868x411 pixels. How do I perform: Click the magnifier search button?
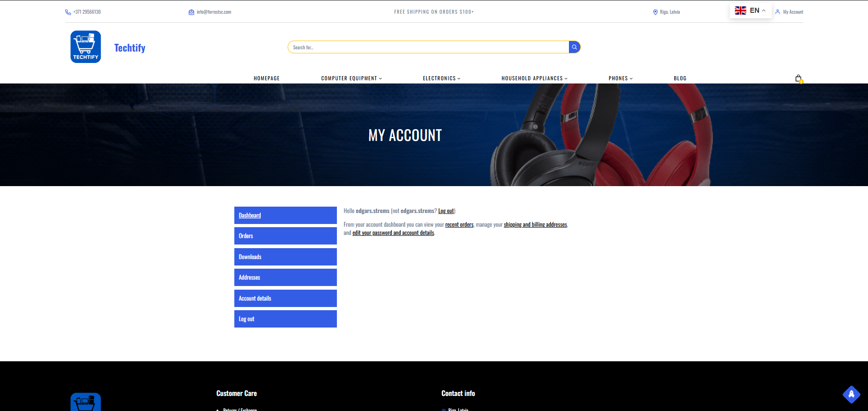coord(574,47)
